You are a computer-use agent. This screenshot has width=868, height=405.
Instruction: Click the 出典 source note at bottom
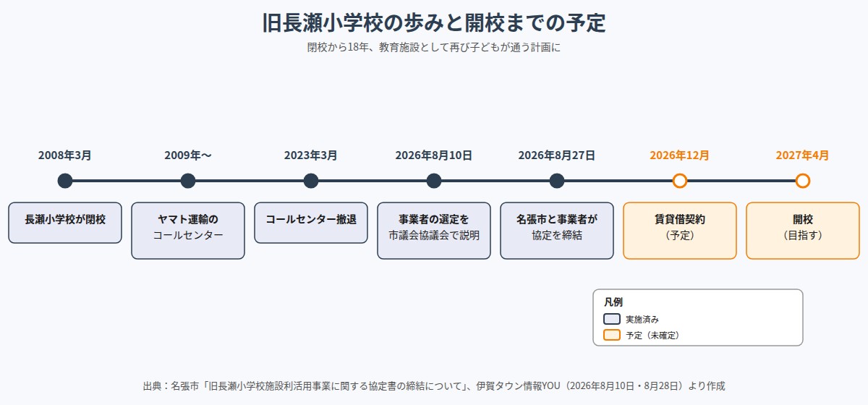pyautogui.click(x=434, y=385)
